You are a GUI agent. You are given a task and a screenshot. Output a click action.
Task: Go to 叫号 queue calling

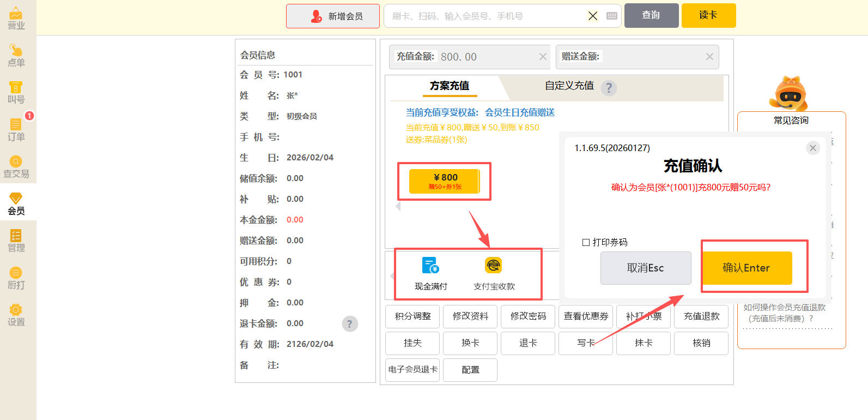click(16, 93)
